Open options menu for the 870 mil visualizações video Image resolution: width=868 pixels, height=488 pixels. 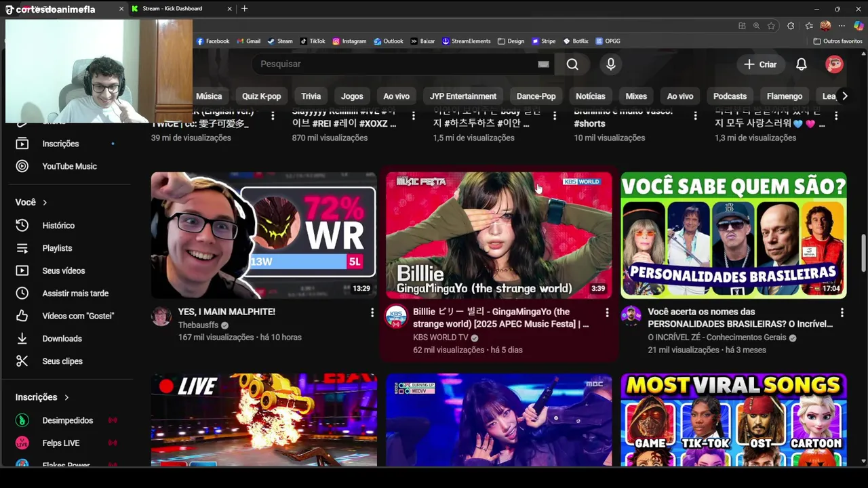[x=414, y=116]
